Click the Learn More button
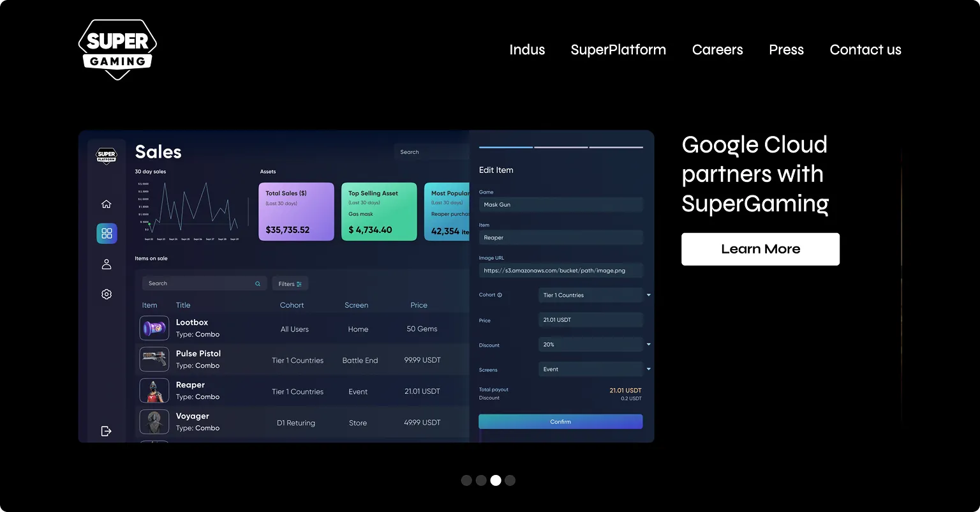 pos(761,249)
